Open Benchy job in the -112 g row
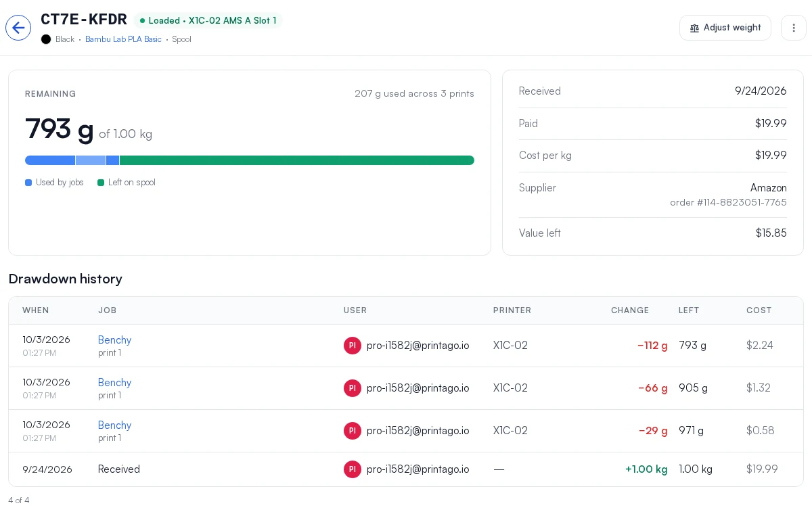This screenshot has width=812, height=514. (114, 340)
